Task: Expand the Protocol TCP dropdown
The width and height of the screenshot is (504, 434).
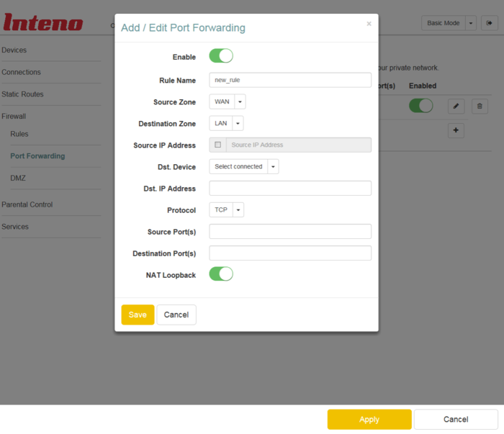Action: (226, 210)
